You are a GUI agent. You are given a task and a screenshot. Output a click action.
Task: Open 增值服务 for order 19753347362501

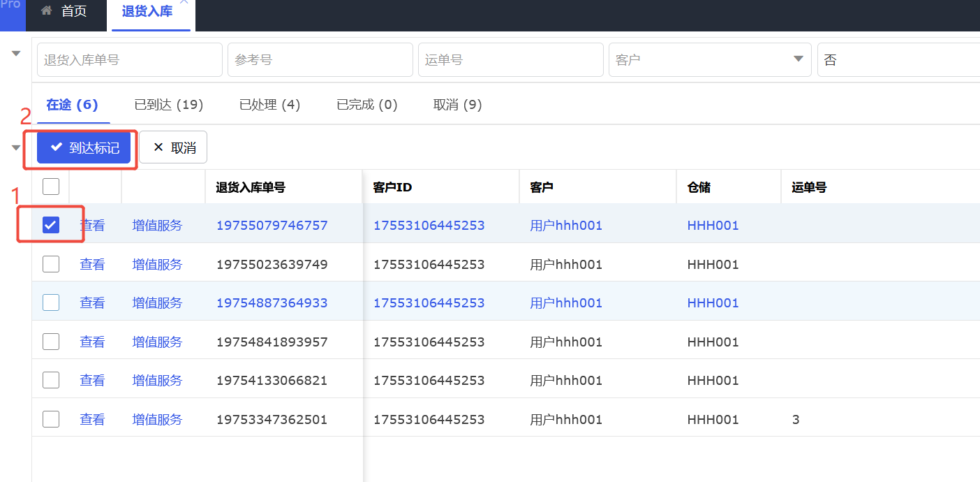(x=157, y=419)
